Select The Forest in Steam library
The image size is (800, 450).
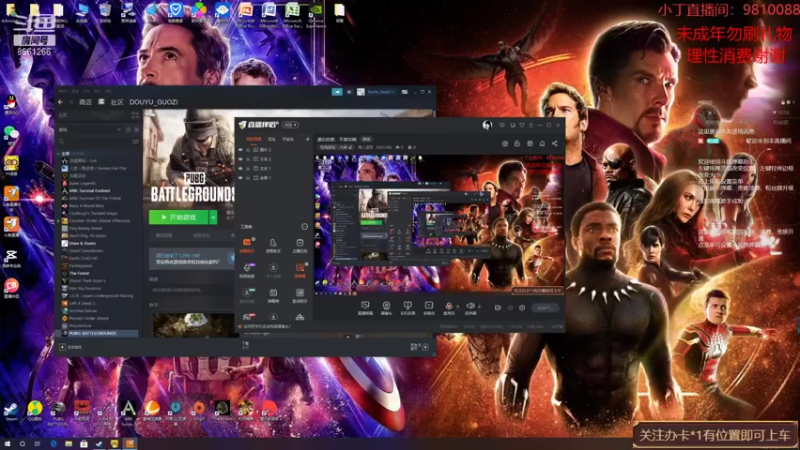pos(79,273)
